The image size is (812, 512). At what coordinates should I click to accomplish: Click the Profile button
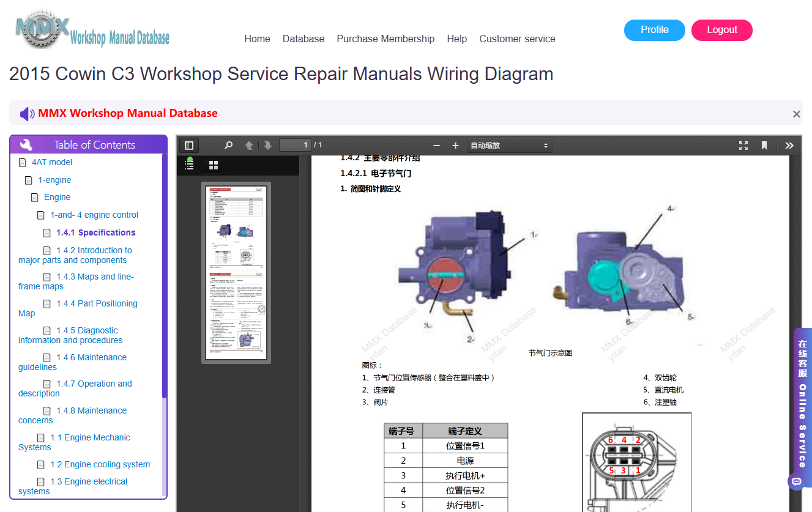655,30
